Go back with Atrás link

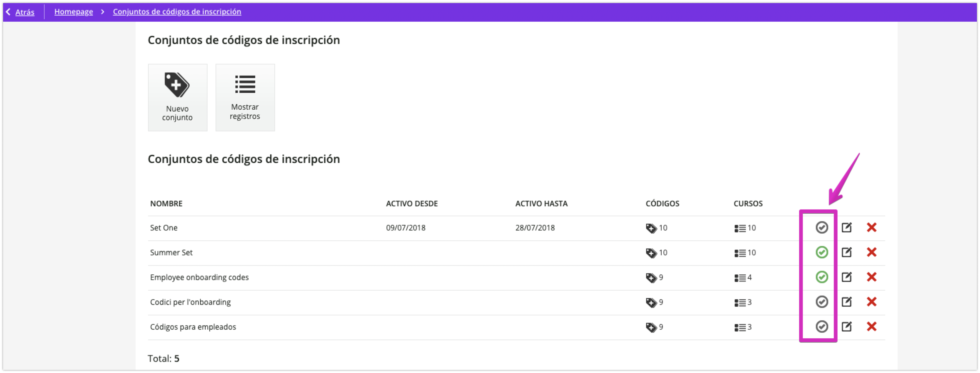click(x=24, y=12)
